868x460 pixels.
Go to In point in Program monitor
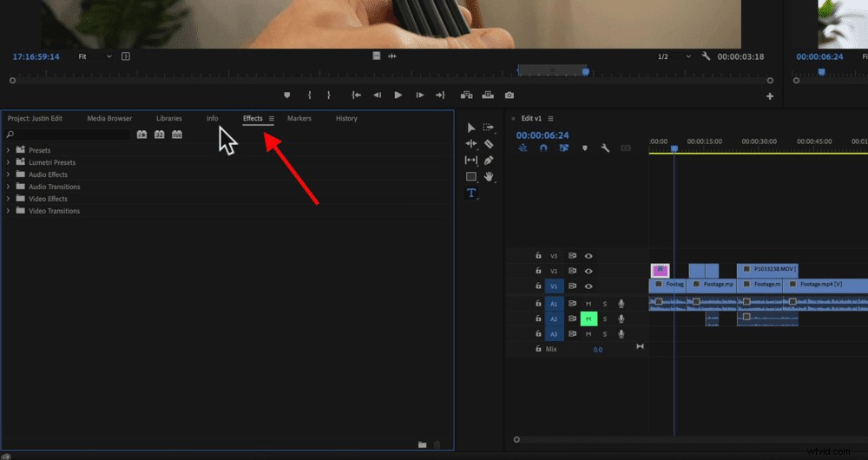coord(357,95)
